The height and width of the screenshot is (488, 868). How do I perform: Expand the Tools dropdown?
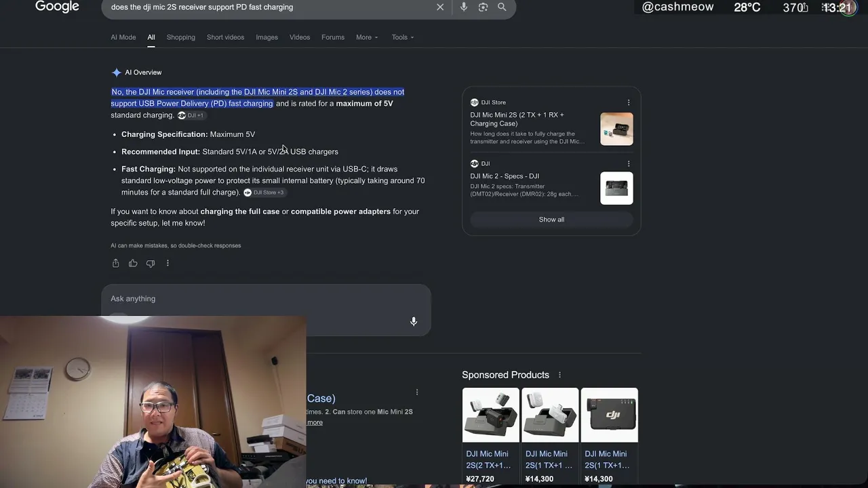pyautogui.click(x=402, y=37)
